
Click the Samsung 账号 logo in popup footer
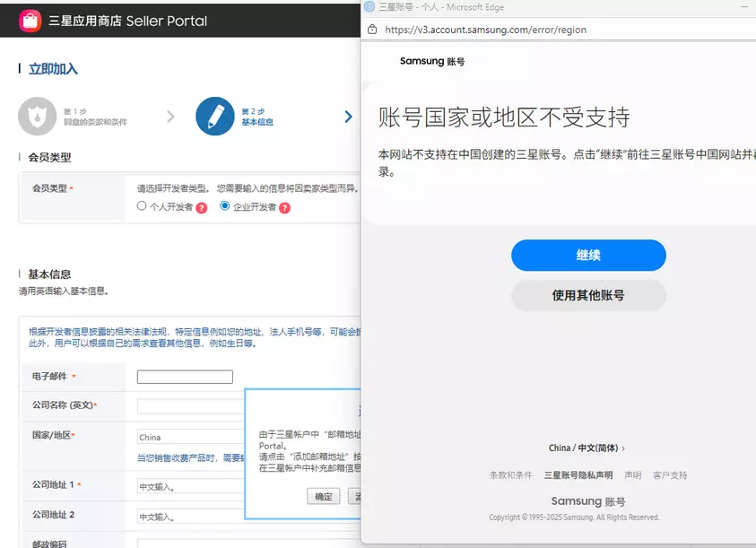click(x=588, y=501)
